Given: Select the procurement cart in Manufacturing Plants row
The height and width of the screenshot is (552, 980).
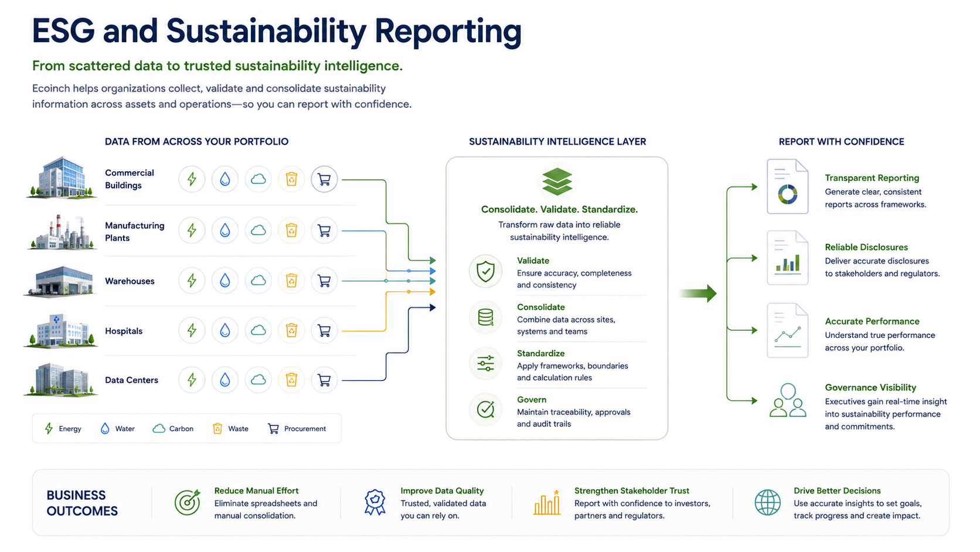Looking at the screenshot, I should 324,231.
